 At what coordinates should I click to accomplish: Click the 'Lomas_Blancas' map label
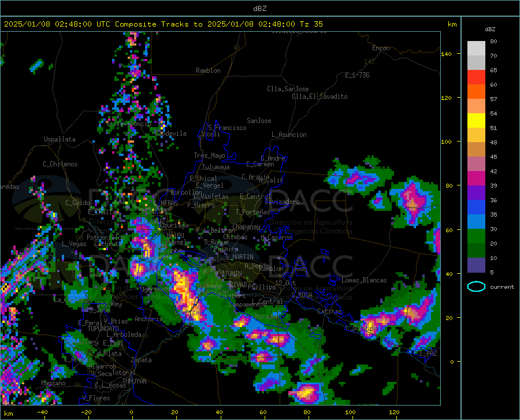pyautogui.click(x=364, y=280)
